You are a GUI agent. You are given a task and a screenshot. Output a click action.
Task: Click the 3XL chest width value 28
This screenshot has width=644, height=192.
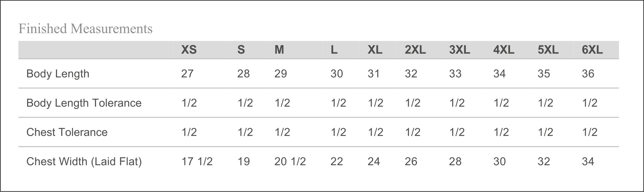[455, 161]
